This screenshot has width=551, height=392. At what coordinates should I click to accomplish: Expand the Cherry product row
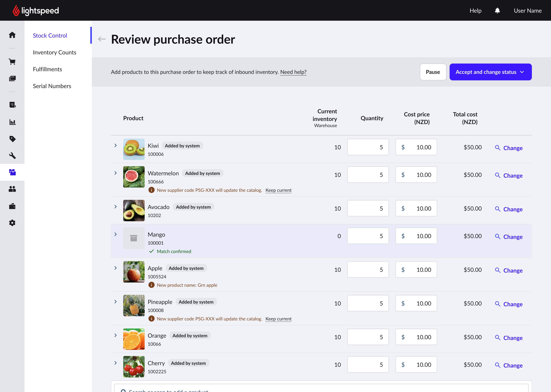click(x=116, y=363)
